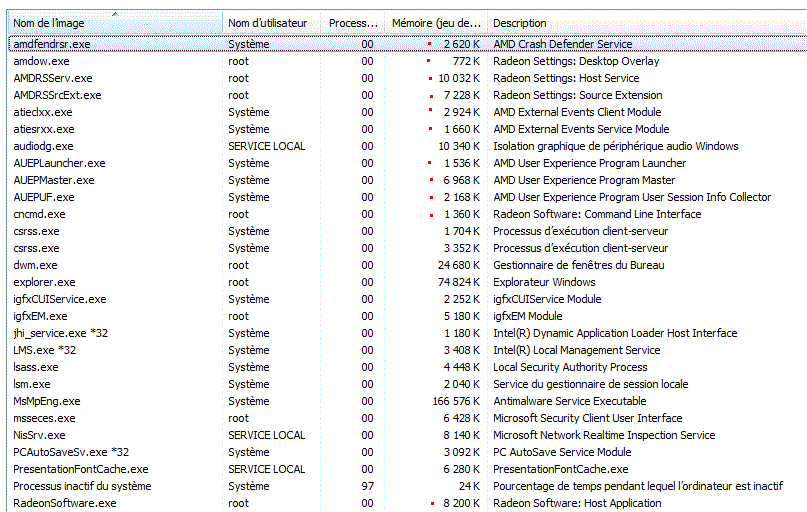Image resolution: width=807 pixels, height=512 pixels.
Task: Sort by the Mémoire (jeu de...) column header
Action: pyautogui.click(x=436, y=23)
